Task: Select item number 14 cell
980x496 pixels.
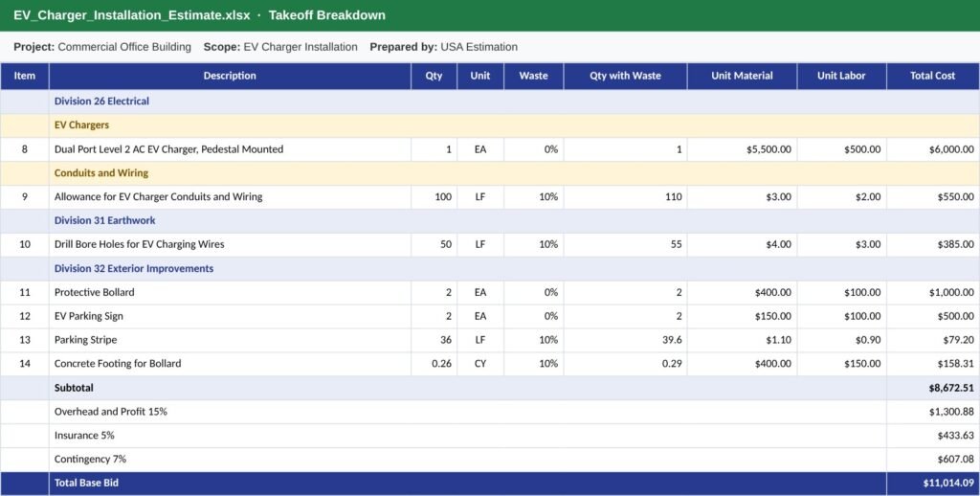Action: click(24, 364)
